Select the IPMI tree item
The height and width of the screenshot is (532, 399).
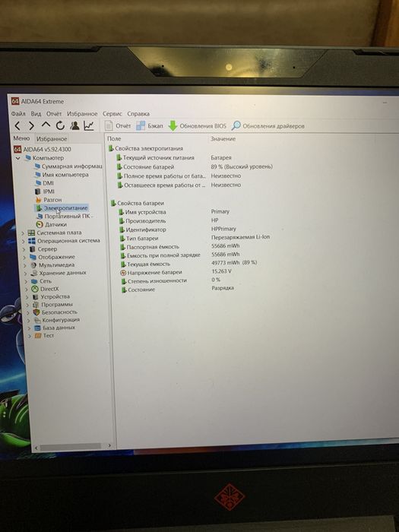[45, 192]
